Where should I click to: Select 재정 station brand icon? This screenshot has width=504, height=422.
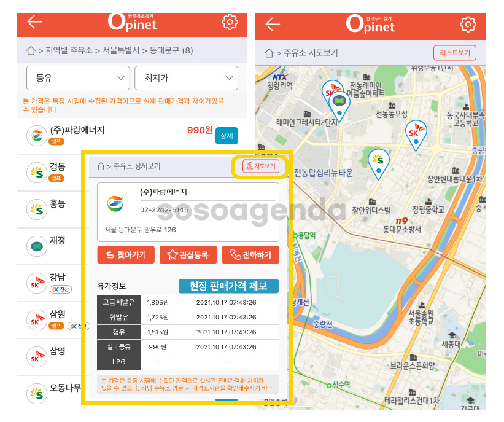click(37, 246)
